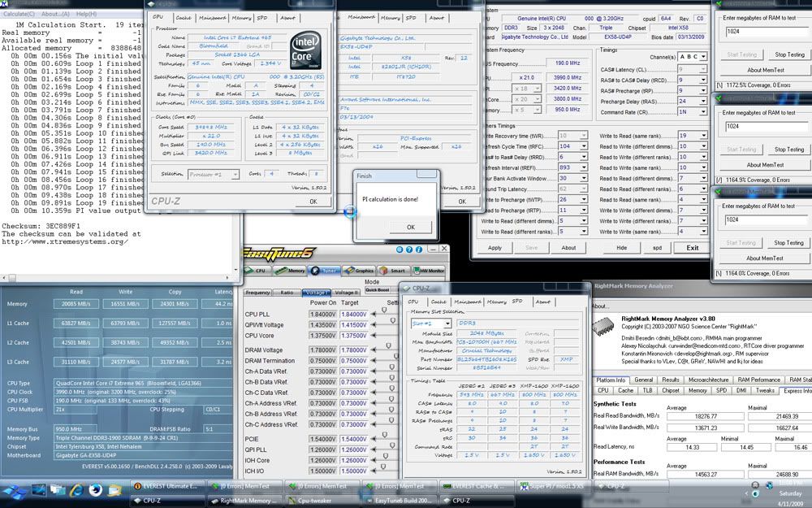The width and height of the screenshot is (812, 508).
Task: Click About MemTest in the 1164.9% coverage MemTest
Action: click(765, 165)
